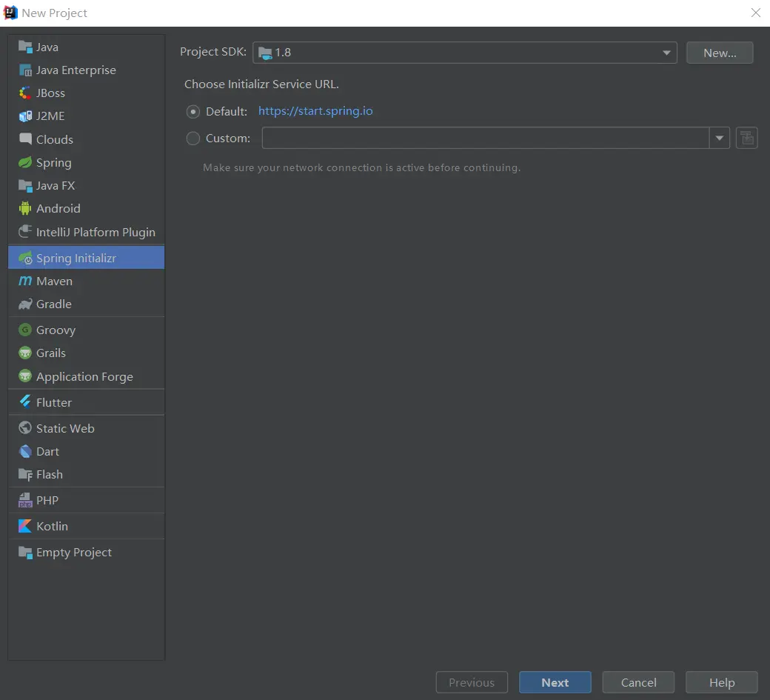Focus the Custom URL input field

point(486,138)
